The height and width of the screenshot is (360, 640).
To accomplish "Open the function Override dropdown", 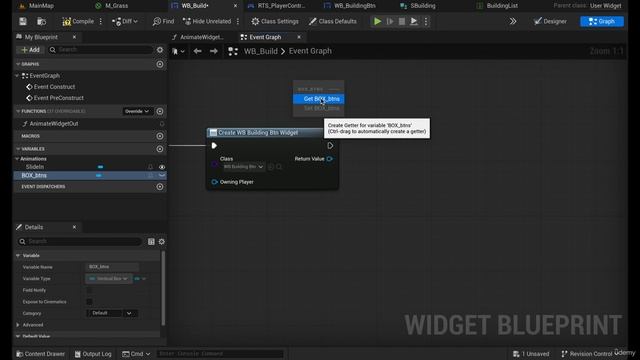I will tap(137, 111).
